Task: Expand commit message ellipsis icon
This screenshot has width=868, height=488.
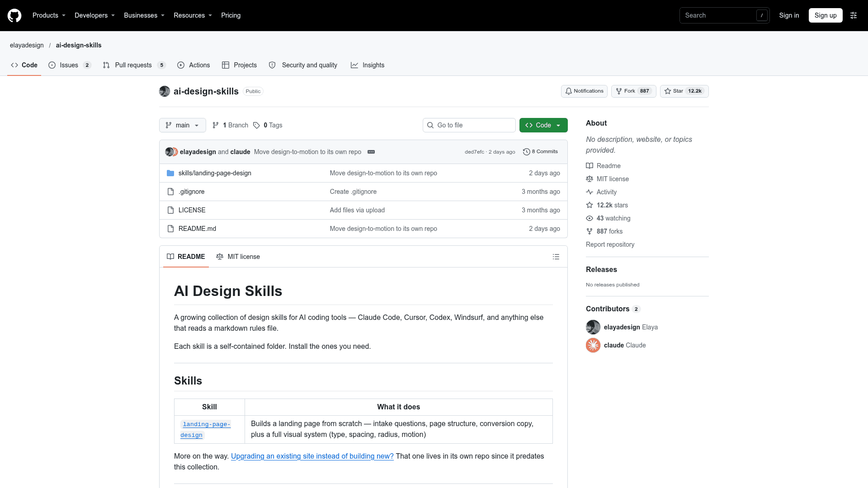Action: [371, 152]
